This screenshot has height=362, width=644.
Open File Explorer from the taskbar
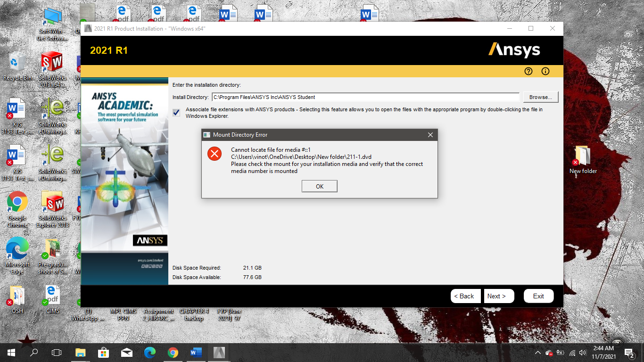pos(81,352)
